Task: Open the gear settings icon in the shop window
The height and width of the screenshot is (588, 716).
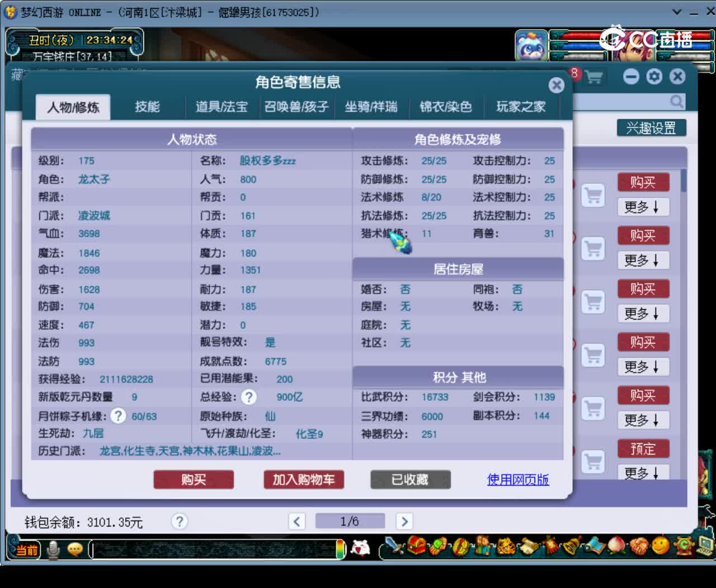Action: 654,77
